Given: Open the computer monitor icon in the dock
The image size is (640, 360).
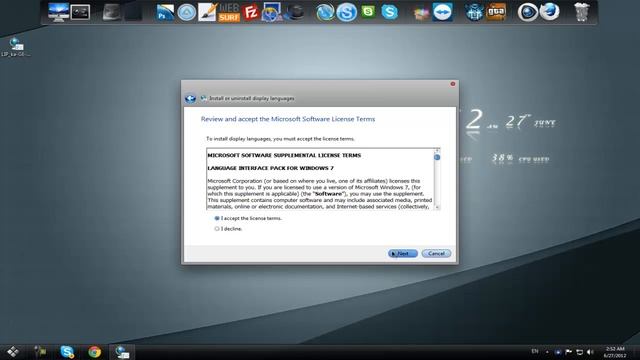Looking at the screenshot, I should pos(58,12).
